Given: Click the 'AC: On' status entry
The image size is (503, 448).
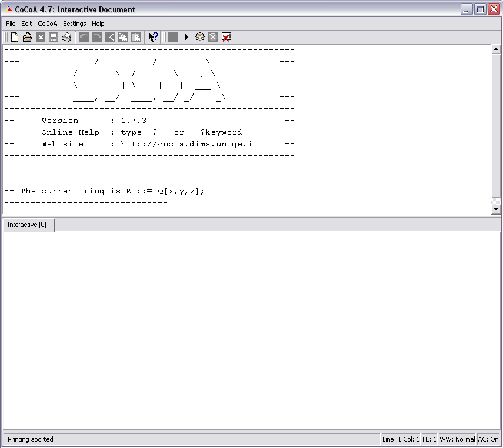Looking at the screenshot, I should click(x=488, y=439).
